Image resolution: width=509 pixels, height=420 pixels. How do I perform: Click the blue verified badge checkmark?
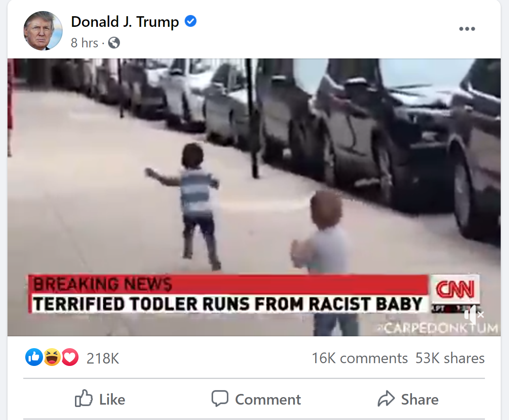tap(191, 21)
